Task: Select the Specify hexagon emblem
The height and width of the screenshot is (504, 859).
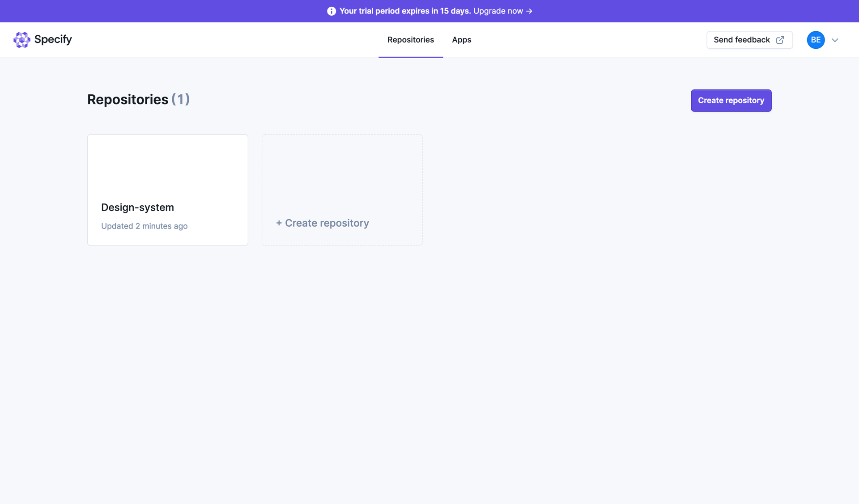Action: click(x=21, y=40)
